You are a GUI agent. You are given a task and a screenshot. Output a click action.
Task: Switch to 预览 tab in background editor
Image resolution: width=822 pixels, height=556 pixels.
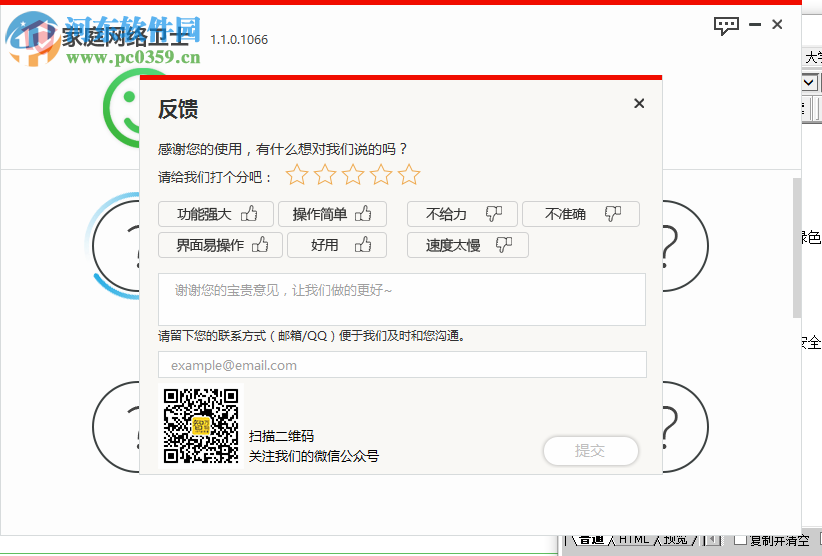tap(676, 540)
